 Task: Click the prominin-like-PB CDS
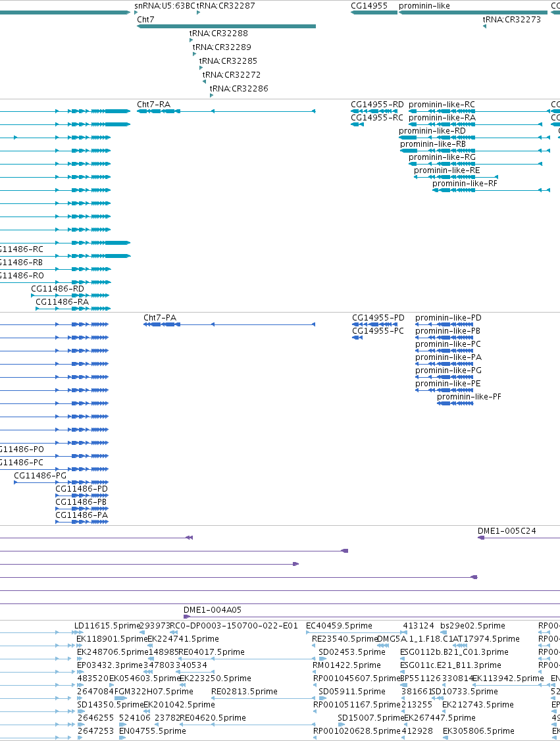[444, 338]
